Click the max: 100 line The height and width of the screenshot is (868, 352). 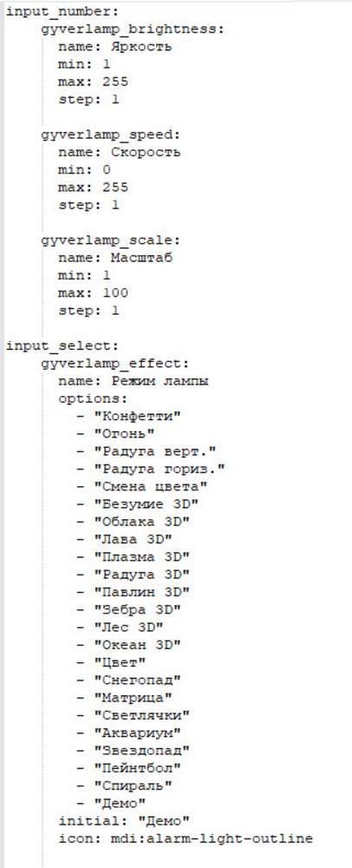pyautogui.click(x=93, y=293)
